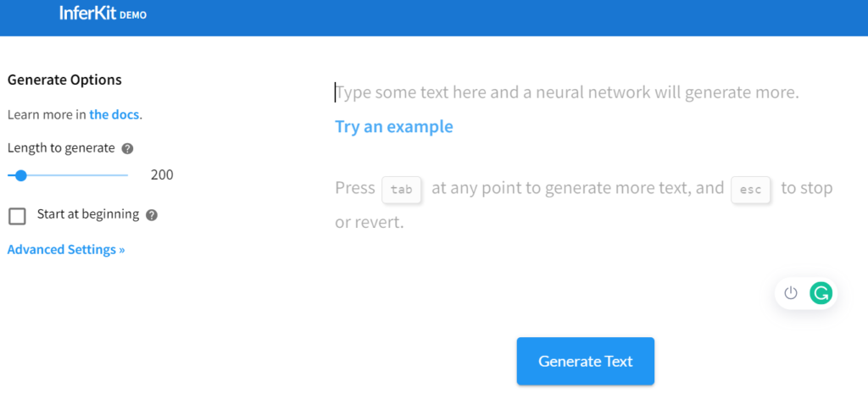Click the tab key badge
Viewport: 868px width, 399px height.
click(x=402, y=189)
